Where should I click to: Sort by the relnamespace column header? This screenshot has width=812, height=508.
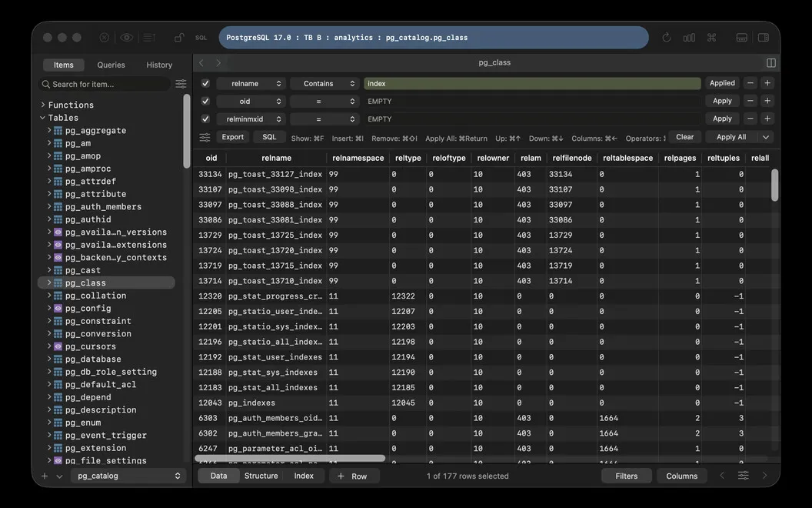(x=358, y=158)
